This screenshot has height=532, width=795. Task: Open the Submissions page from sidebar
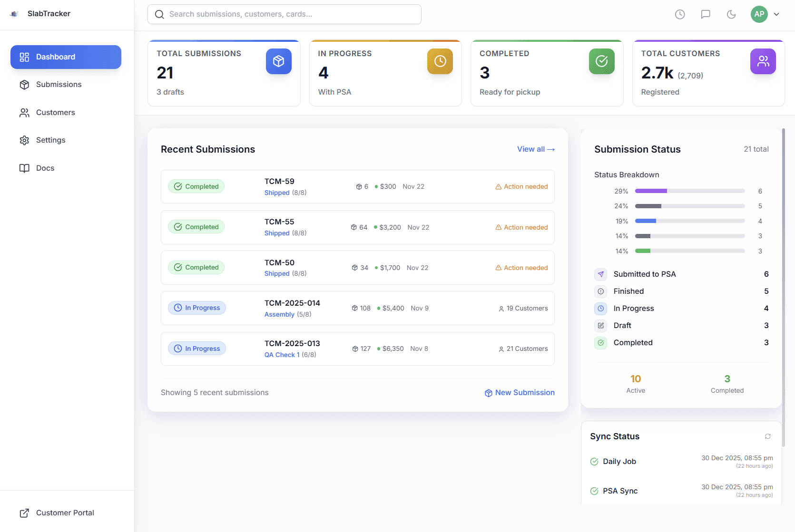(x=58, y=84)
